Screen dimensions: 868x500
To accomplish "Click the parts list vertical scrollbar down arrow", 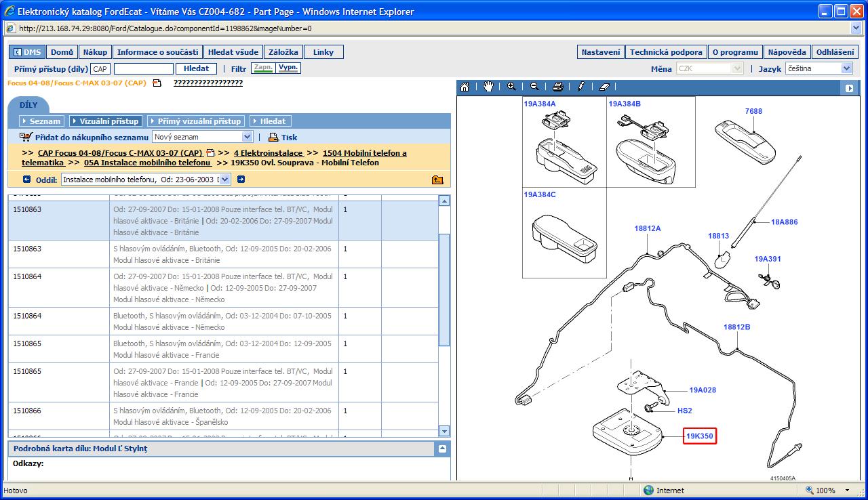I will [x=444, y=431].
